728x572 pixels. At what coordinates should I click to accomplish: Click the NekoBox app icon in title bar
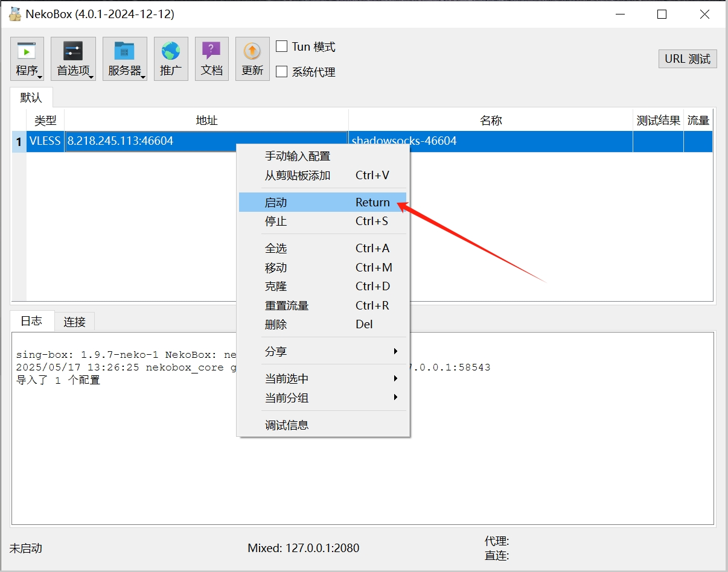[15, 14]
